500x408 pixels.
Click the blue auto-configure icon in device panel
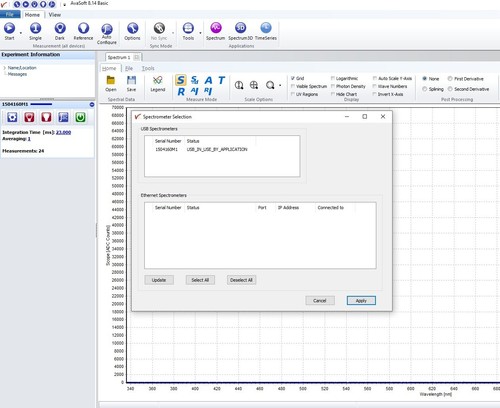pos(63,117)
